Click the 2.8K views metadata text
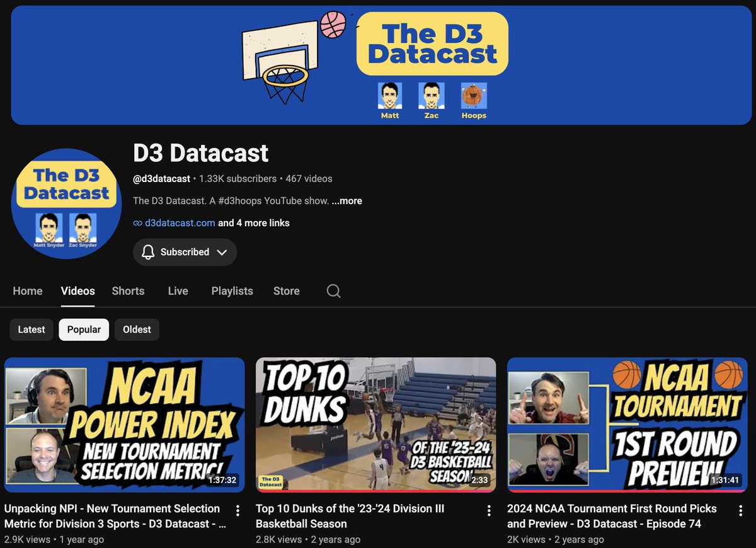756x548 pixels. (x=278, y=539)
